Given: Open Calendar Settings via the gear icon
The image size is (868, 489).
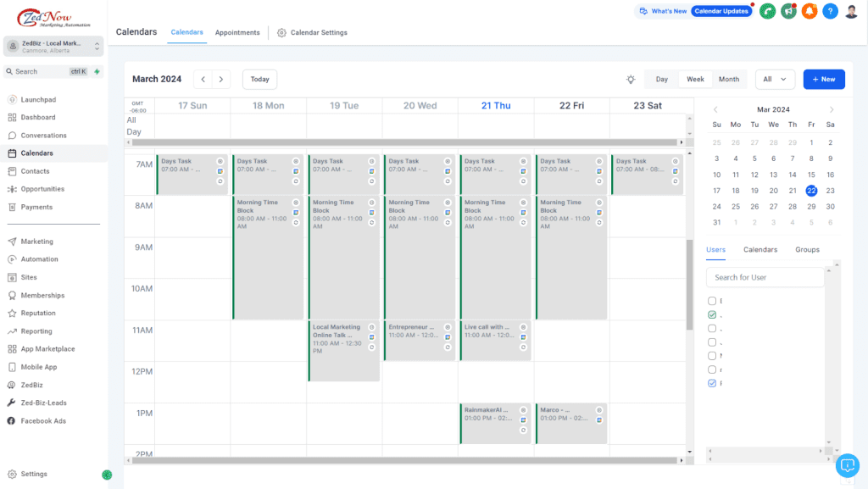Looking at the screenshot, I should click(x=280, y=32).
